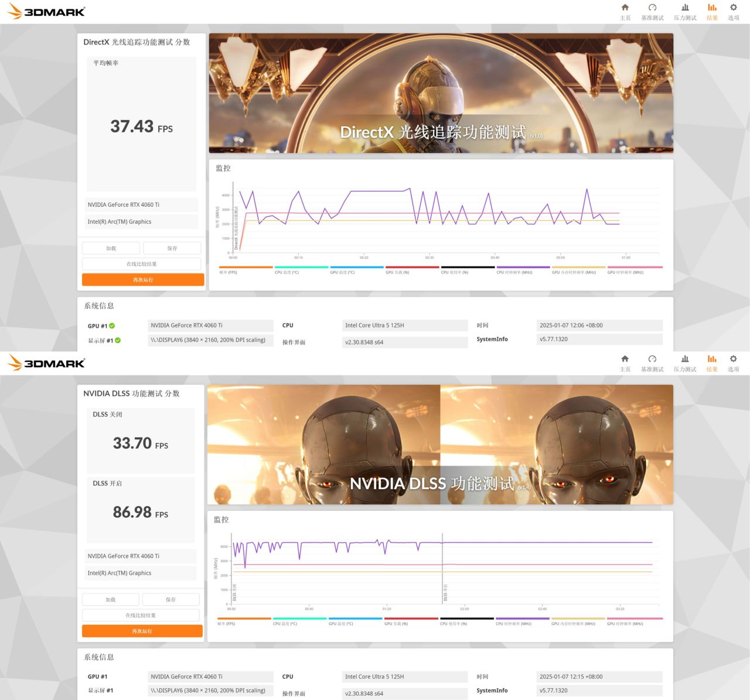Select blue GPU 温度 swatch in DLSS chart
Image resolution: width=750 pixels, height=700 pixels.
pos(356,619)
